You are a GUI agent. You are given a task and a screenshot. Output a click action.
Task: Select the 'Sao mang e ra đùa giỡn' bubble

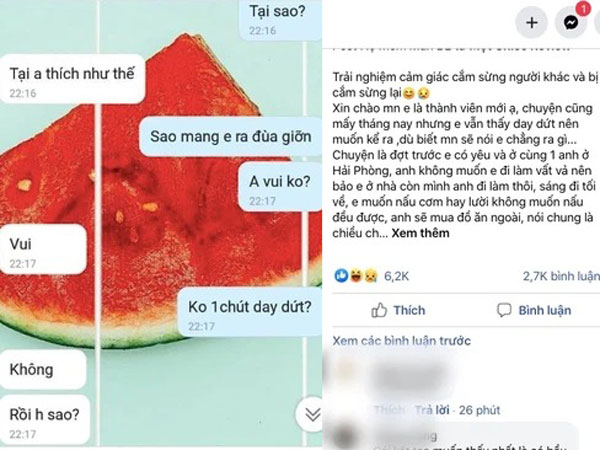[x=230, y=137]
